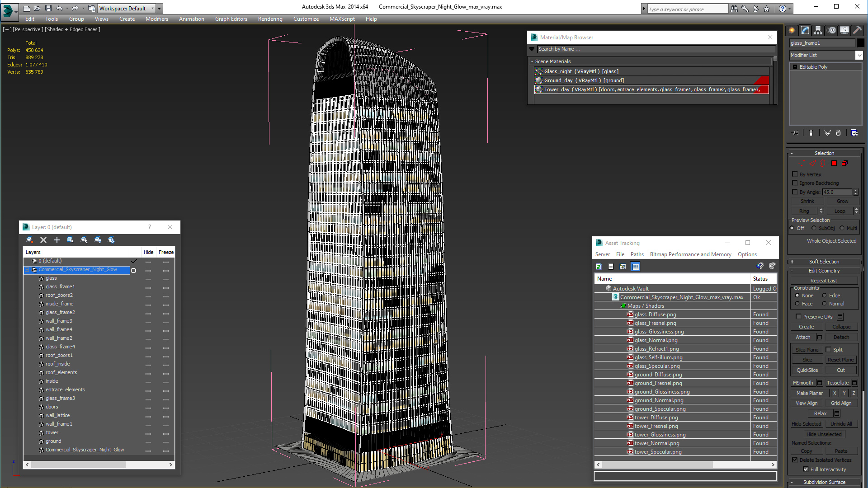Select Element sub-object level icon

[844, 163]
